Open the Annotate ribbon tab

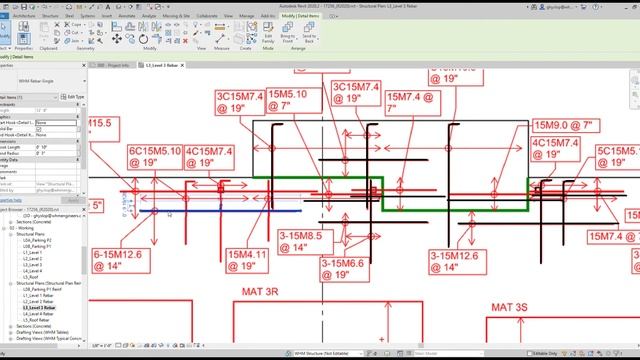pyautogui.click(x=127, y=16)
